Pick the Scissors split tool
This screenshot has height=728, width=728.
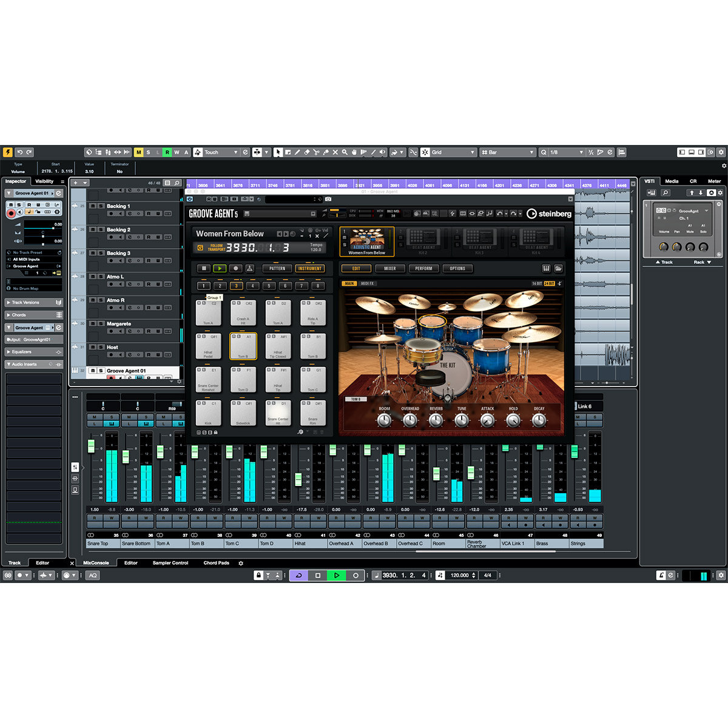point(316,152)
